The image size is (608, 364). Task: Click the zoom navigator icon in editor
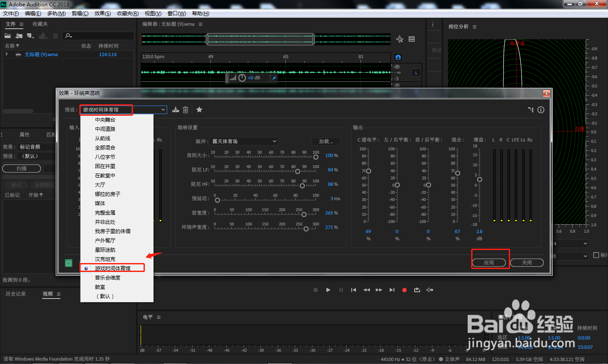pyautogui.click(x=399, y=39)
